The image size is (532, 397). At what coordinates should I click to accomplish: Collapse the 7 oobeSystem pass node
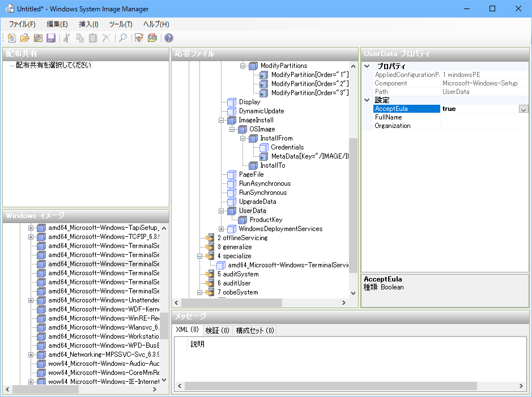click(199, 292)
